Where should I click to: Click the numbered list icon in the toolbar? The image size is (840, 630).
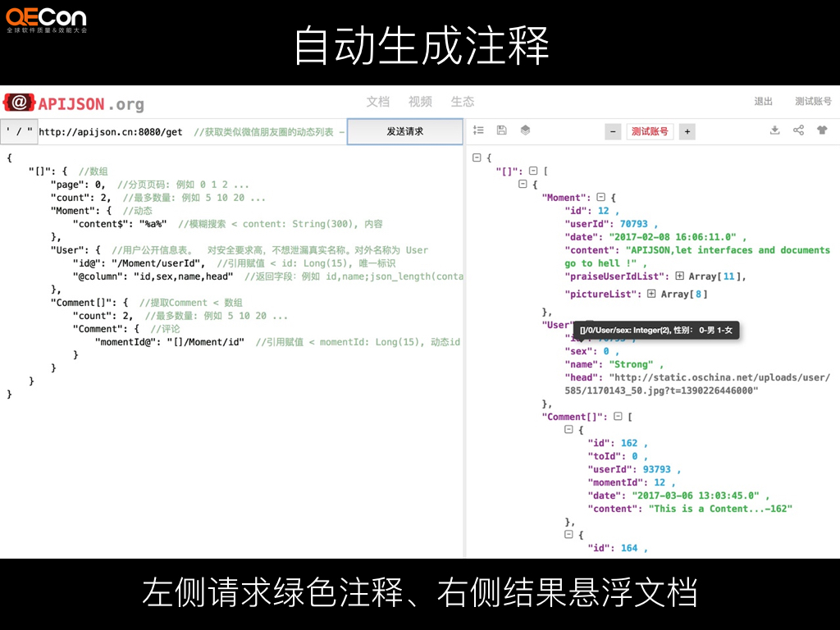coord(478,130)
